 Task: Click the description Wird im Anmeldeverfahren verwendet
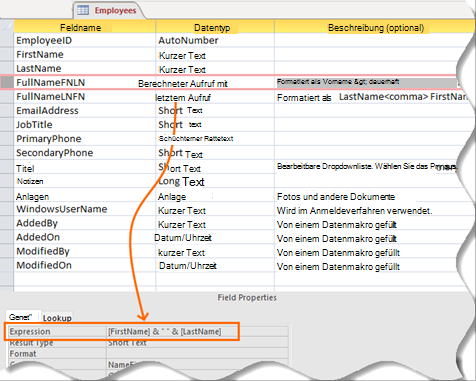tap(354, 210)
